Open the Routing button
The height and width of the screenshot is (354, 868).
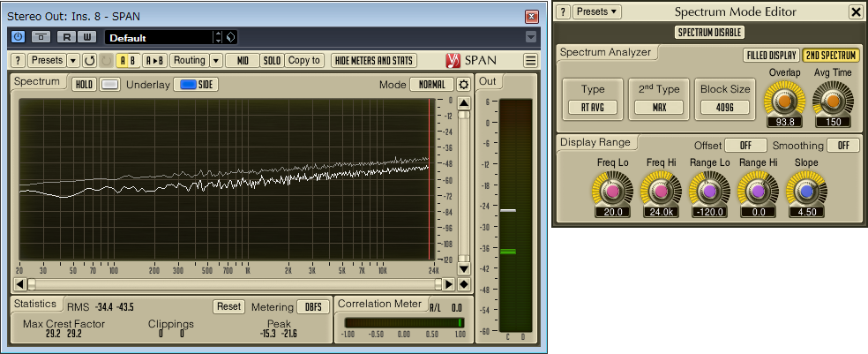[x=190, y=60]
